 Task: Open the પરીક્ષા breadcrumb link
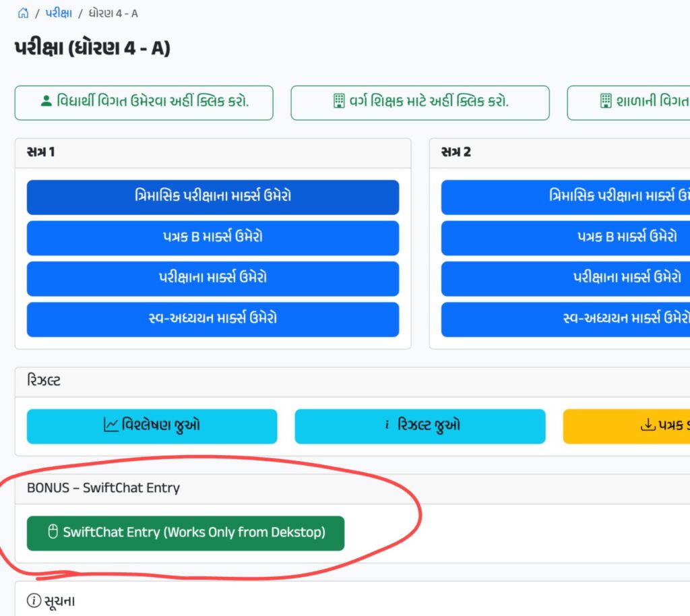59,13
